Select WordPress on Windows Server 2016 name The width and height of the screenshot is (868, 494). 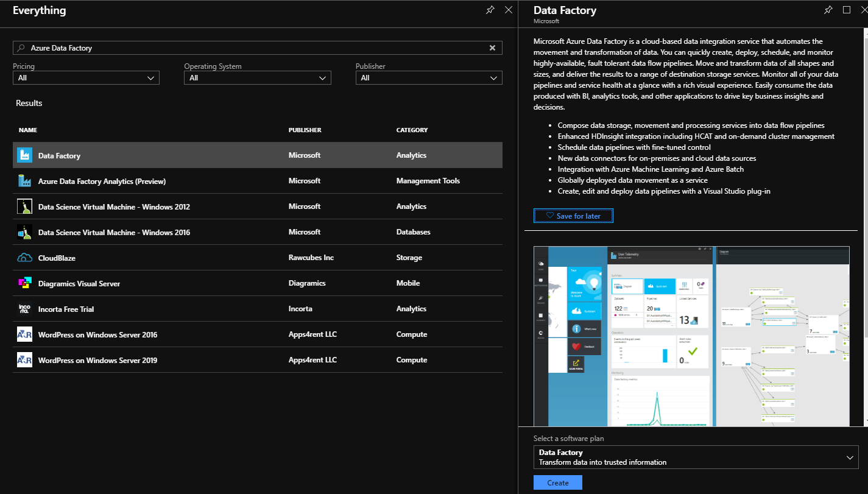[97, 334]
